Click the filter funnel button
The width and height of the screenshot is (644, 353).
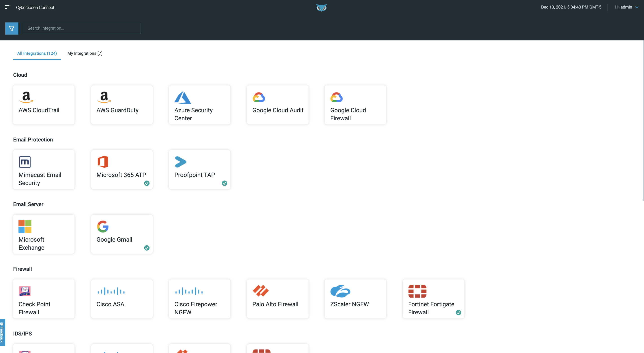point(12,29)
